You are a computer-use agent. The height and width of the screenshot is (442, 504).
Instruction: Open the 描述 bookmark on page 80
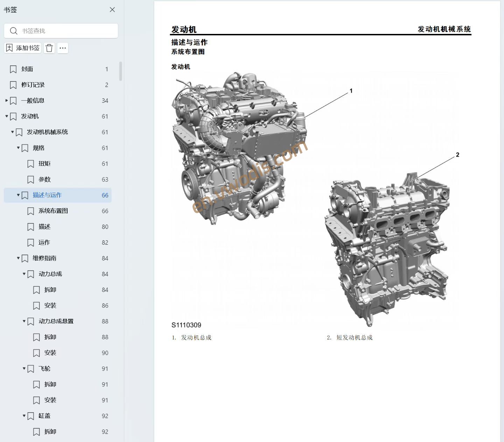click(x=45, y=227)
